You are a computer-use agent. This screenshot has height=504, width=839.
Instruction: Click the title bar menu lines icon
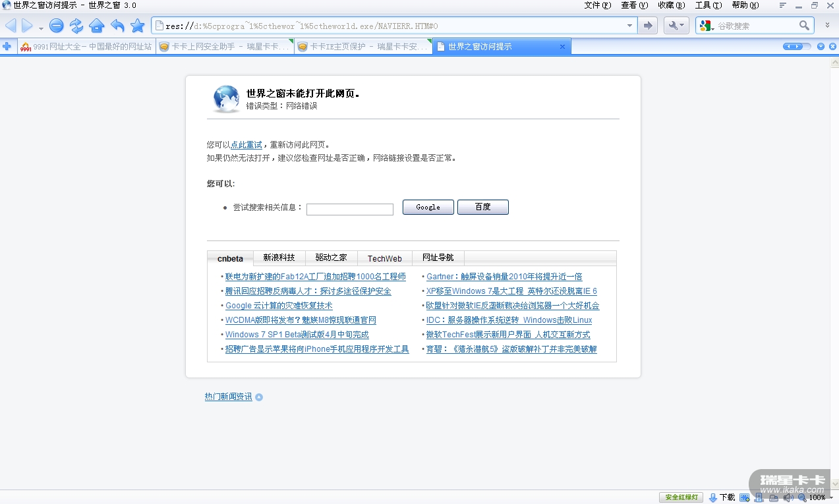(782, 5)
